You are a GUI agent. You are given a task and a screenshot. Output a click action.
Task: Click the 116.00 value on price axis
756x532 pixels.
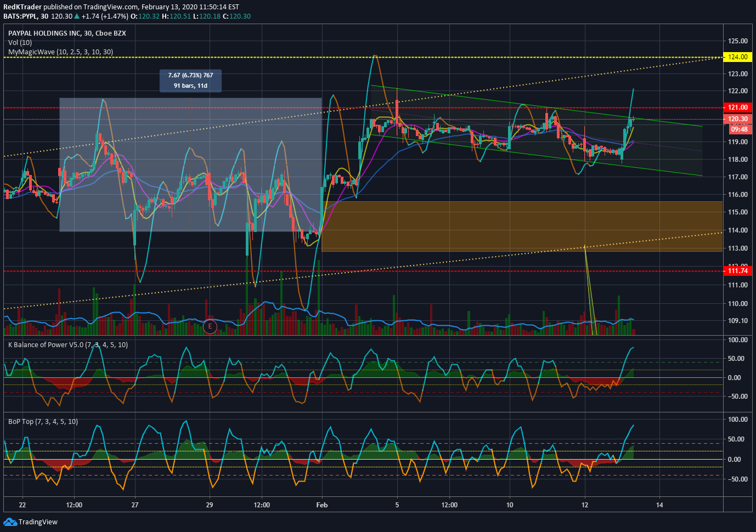click(x=738, y=195)
